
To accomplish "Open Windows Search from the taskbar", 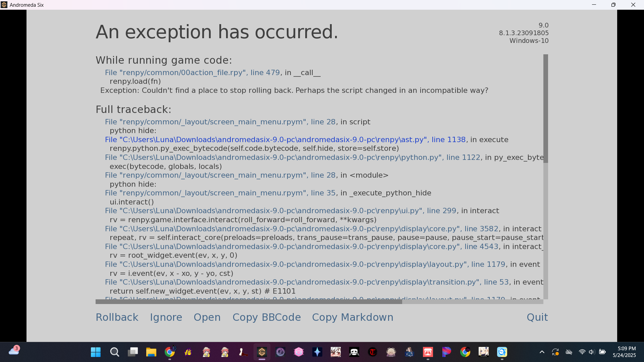I will tap(114, 352).
